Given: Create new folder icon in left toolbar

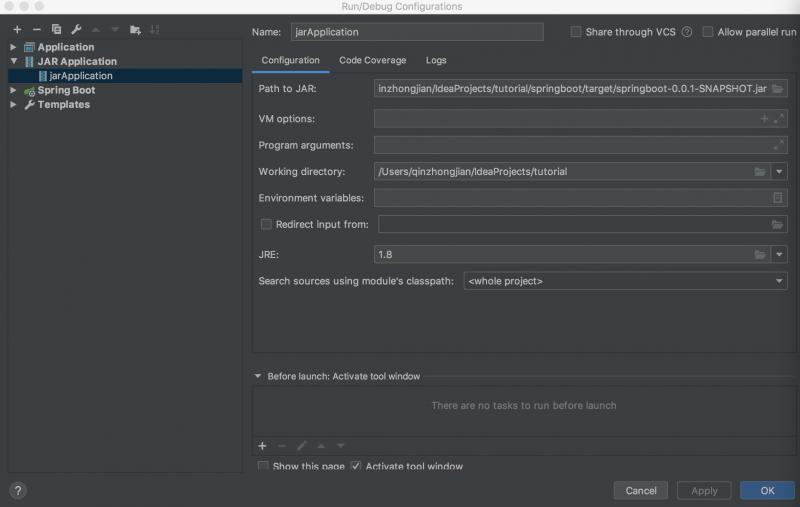Looking at the screenshot, I should pos(135,30).
